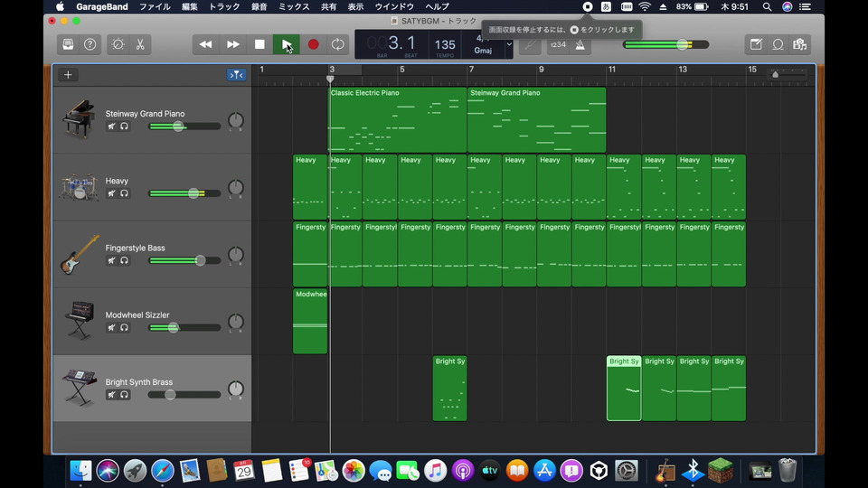The image size is (868, 488).
Task: Open the Quick Help question-mark button
Action: pyautogui.click(x=90, y=44)
